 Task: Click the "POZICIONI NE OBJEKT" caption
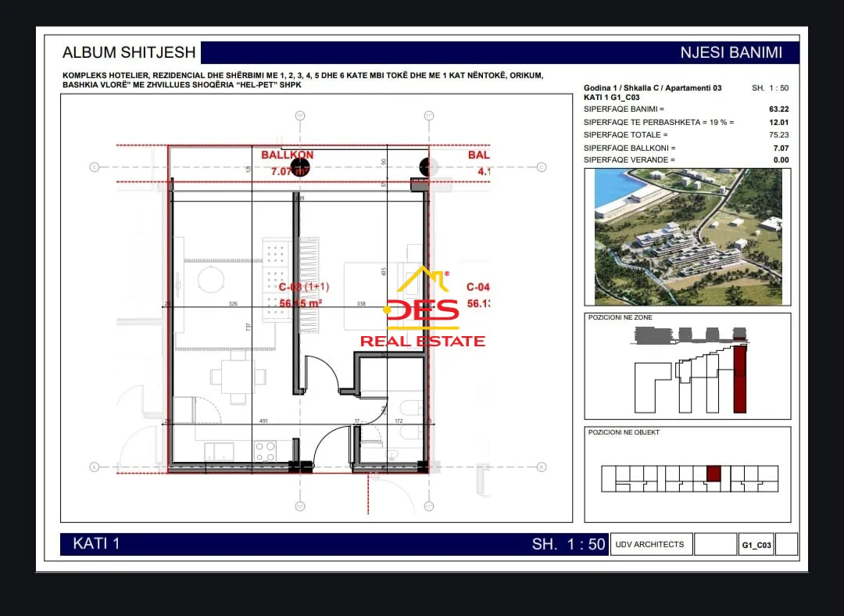[624, 432]
